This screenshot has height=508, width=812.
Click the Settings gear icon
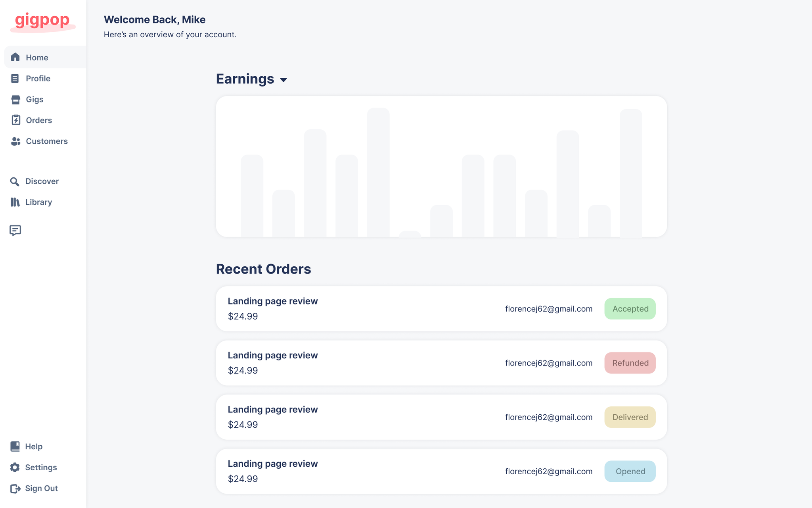[15, 467]
